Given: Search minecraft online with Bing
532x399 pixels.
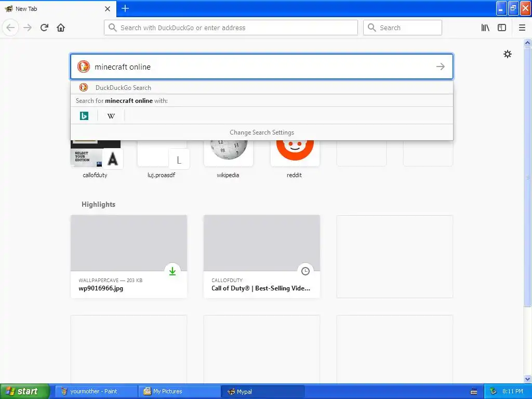Looking at the screenshot, I should coord(84,116).
